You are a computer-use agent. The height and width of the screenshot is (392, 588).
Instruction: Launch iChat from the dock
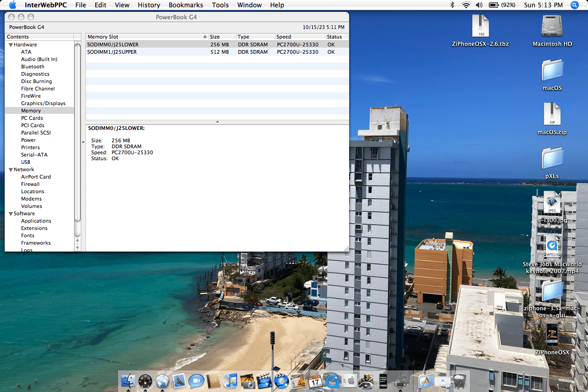[196, 381]
